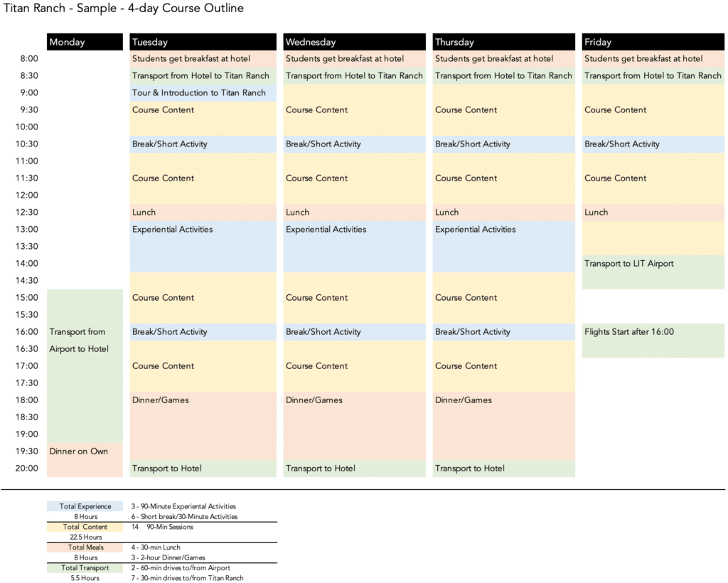Click Tuesday's "Dinner/Games" block
Screen dimensions: 728x583
[203, 426]
